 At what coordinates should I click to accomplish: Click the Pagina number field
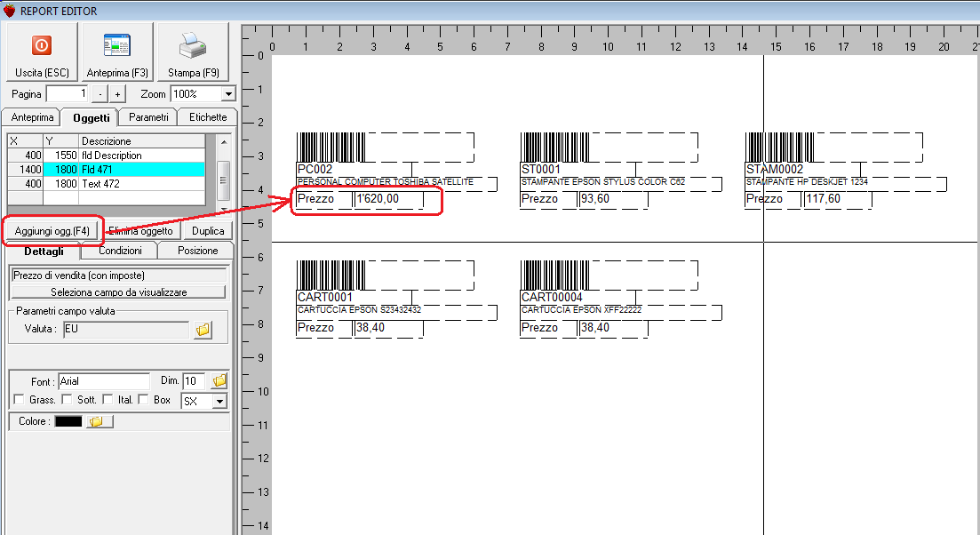[67, 94]
